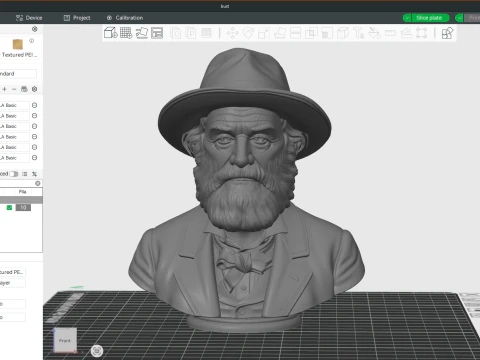This screenshot has width=480, height=360.
Task: Remove a filament with the minus icon
Action: 14,89
